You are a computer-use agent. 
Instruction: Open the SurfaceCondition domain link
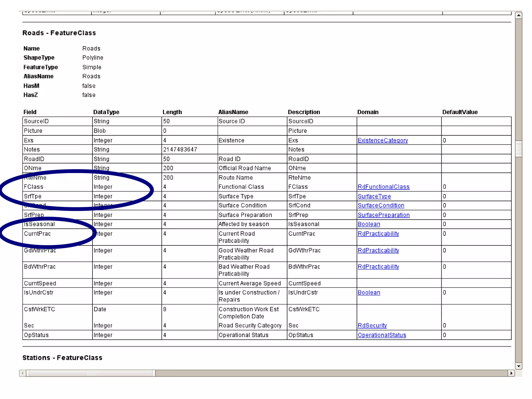[381, 205]
